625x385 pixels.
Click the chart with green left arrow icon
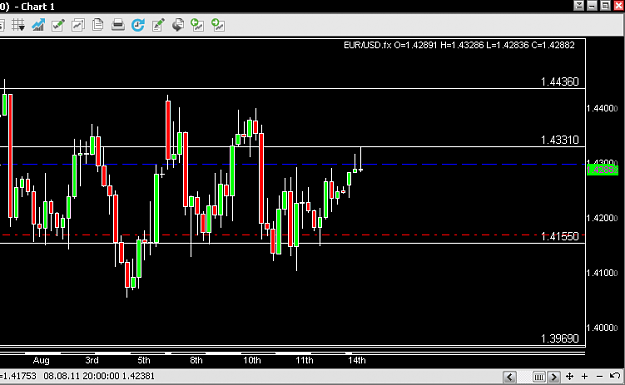(198, 25)
